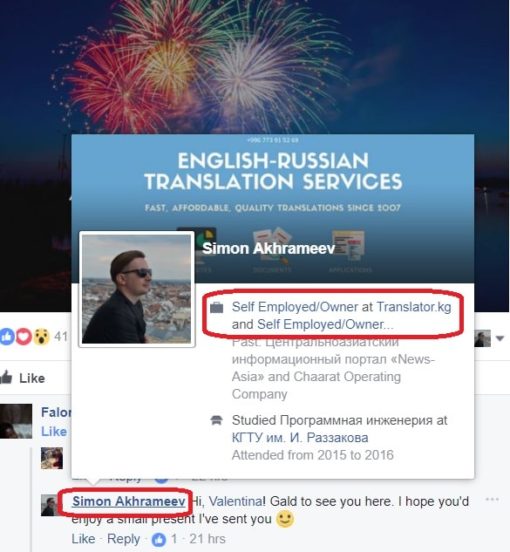This screenshot has width=510, height=552.
Task: Open the three-dot options on Simon's comment
Action: click(492, 500)
